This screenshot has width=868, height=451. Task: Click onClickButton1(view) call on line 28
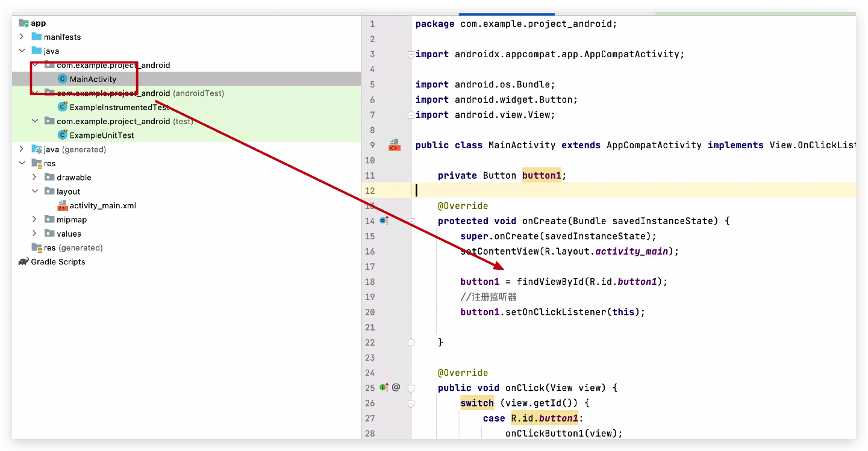564,434
